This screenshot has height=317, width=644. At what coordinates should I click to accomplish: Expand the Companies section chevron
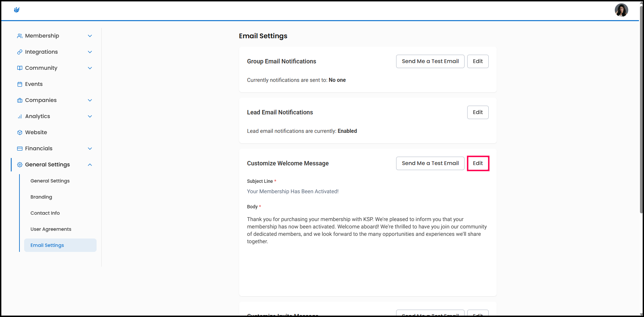click(x=90, y=100)
